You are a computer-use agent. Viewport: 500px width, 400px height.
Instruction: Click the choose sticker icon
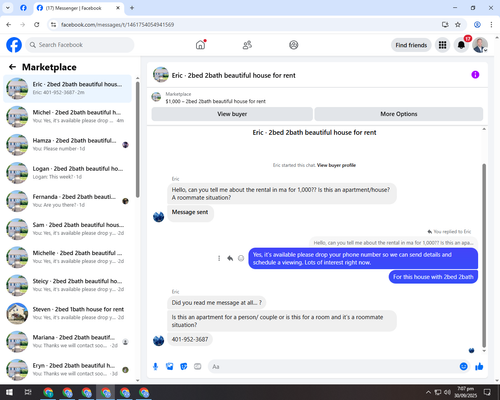[184, 367]
